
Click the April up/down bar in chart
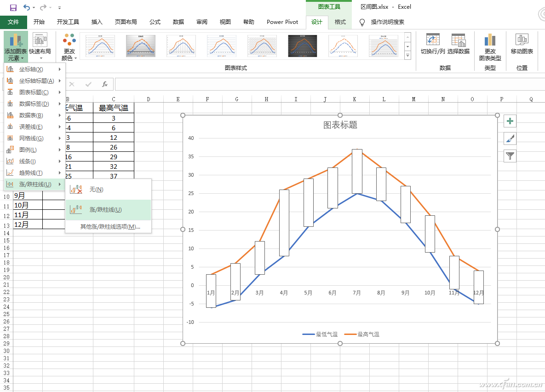click(x=284, y=223)
